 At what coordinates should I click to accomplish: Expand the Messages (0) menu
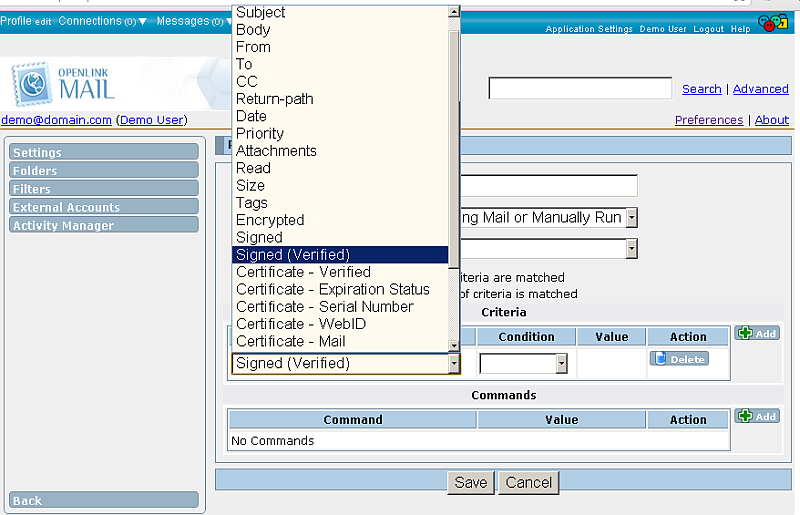point(193,21)
